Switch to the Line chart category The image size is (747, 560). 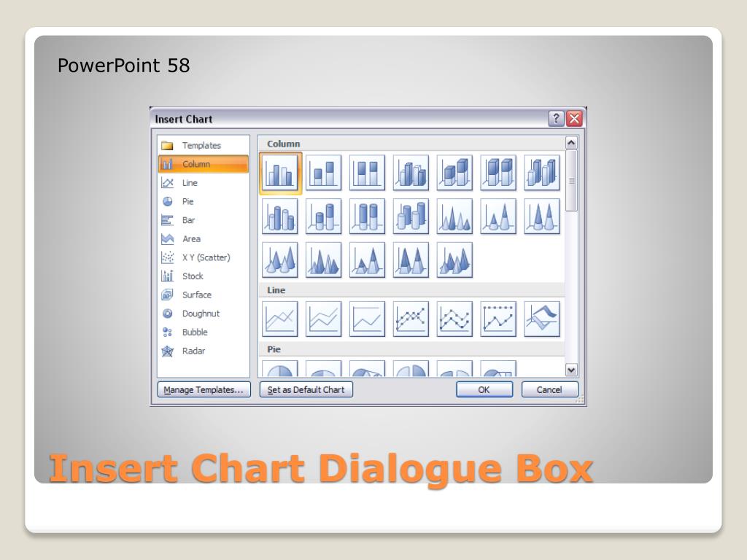click(x=204, y=182)
